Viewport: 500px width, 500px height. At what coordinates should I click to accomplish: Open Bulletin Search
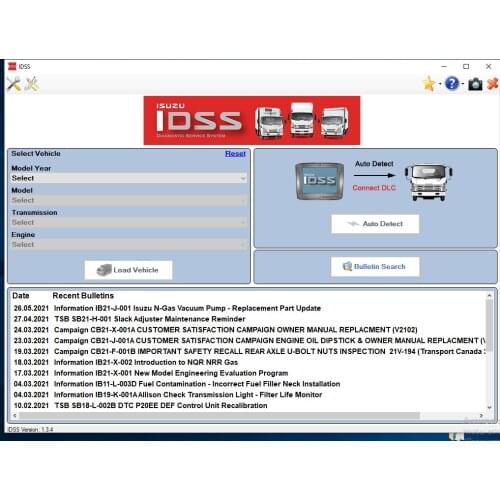point(375,266)
